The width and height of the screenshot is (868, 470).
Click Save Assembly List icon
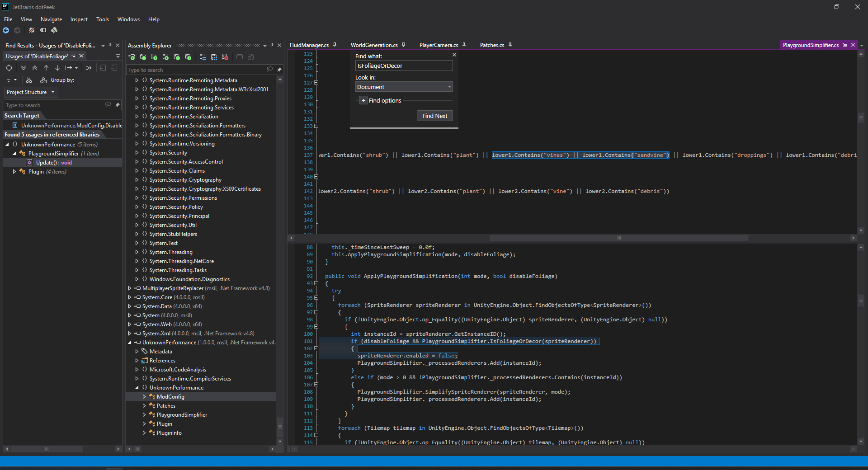(x=214, y=57)
